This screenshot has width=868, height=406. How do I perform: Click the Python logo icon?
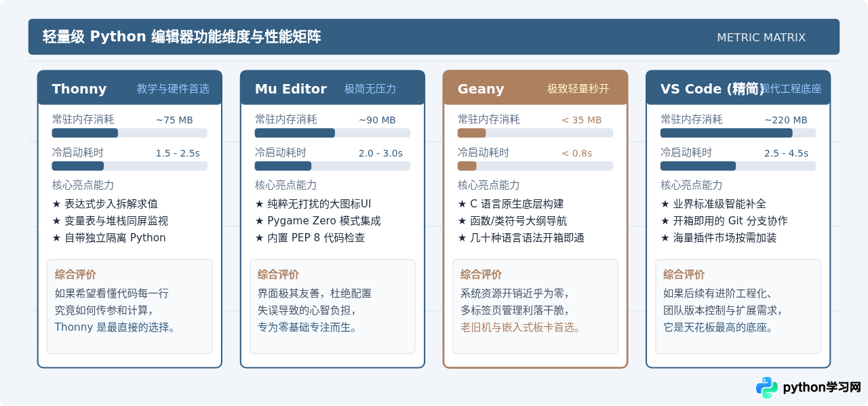pyautogui.click(x=767, y=388)
